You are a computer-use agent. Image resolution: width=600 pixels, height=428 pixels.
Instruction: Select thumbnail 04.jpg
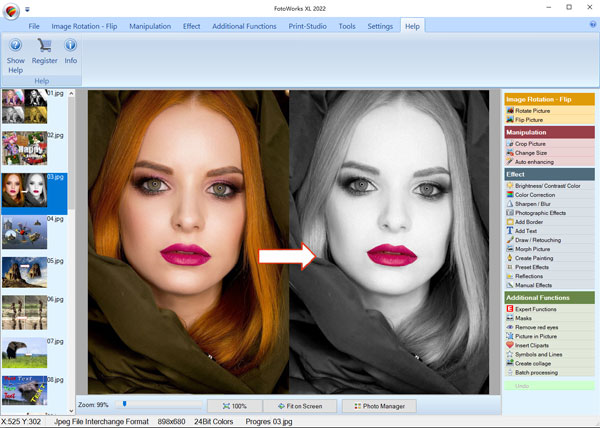[25, 232]
